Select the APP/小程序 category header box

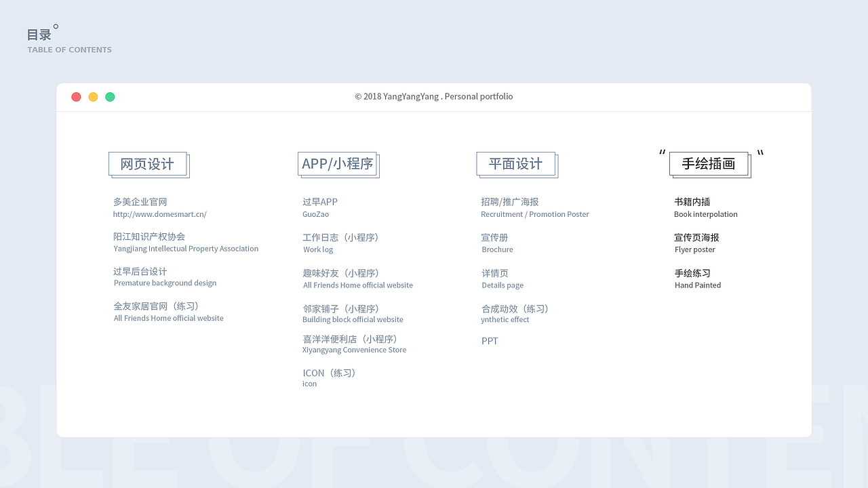coord(337,162)
